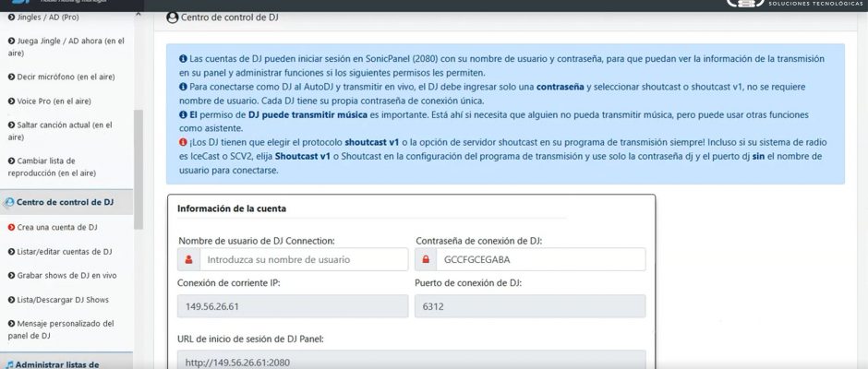Image resolution: width=868 pixels, height=369 pixels.
Task: Click arrow icon beside Decir micrófono
Action: pos(12,77)
